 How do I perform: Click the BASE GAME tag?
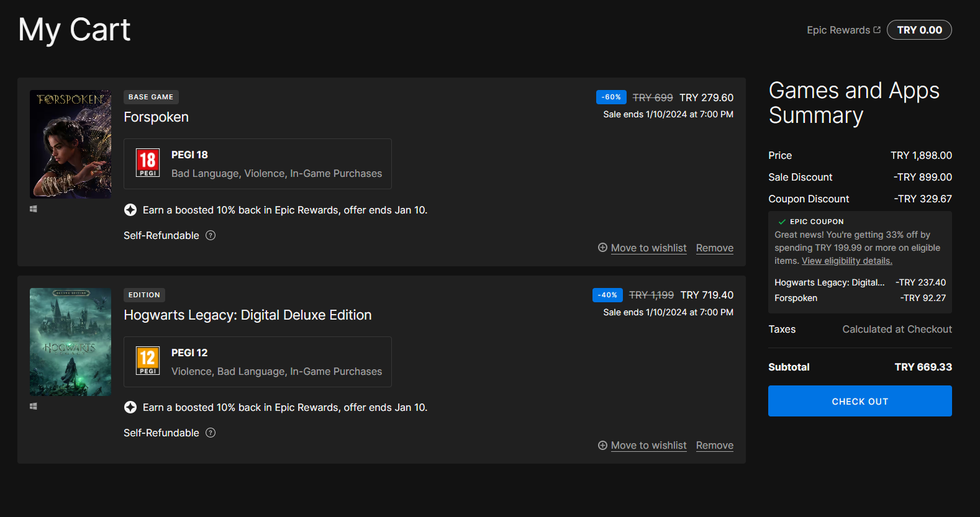tap(151, 97)
